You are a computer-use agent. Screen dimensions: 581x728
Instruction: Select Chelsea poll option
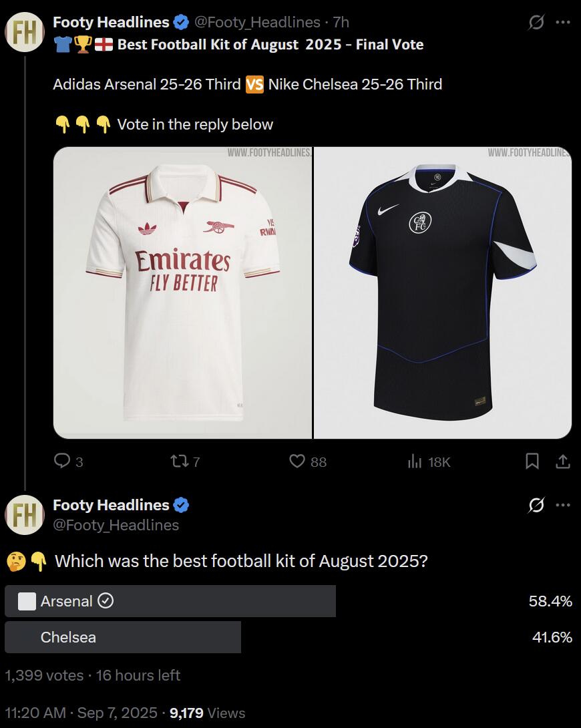coord(123,637)
